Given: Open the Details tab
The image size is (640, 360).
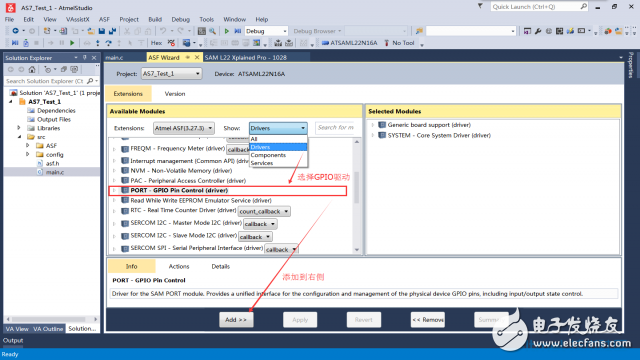Looking at the screenshot, I should click(220, 267).
